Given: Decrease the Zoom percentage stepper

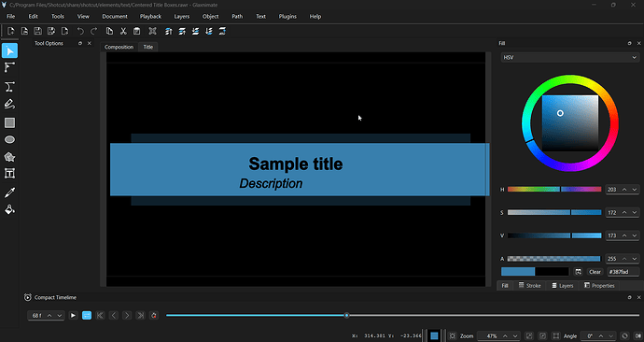Looking at the screenshot, I should 515,335.
